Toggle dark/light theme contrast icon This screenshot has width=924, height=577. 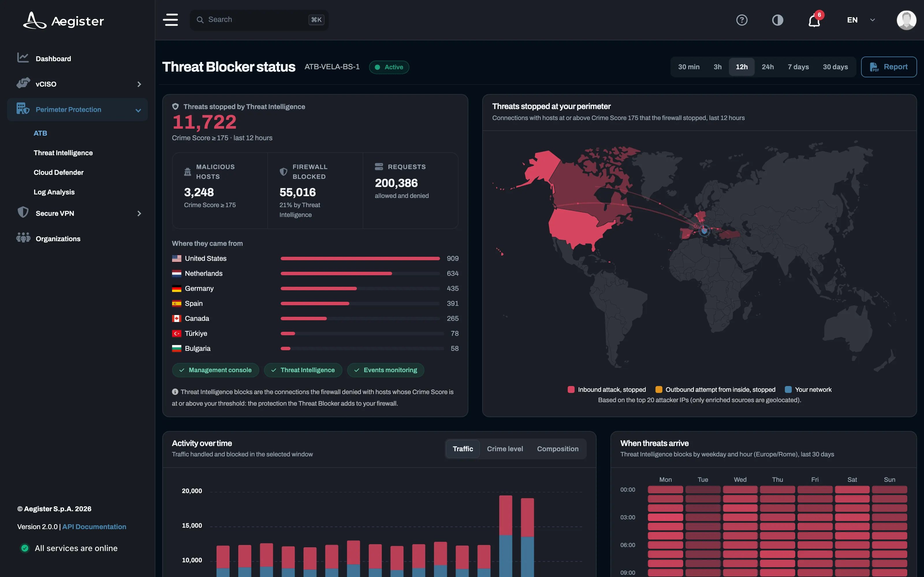click(777, 20)
